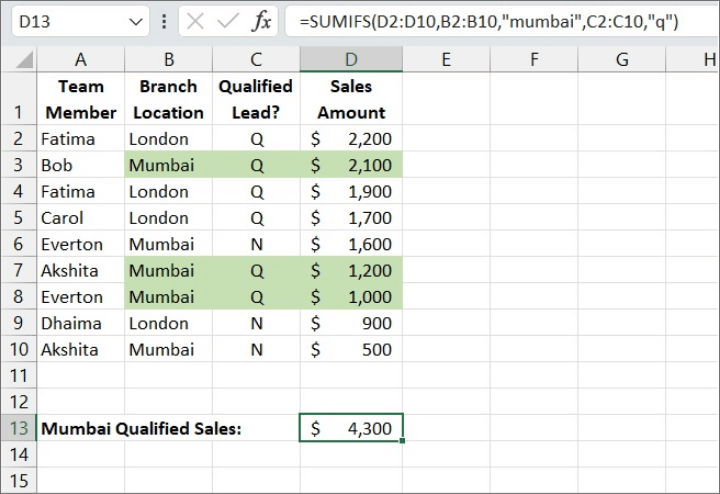Click the Qualified Lead? header cell
This screenshot has width=720, height=494.
pyautogui.click(x=256, y=99)
